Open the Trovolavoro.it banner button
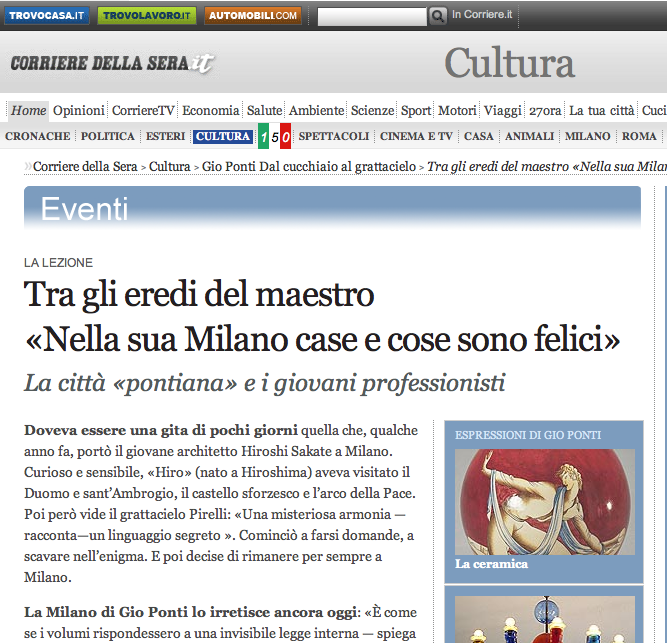This screenshot has height=643, width=667. (x=147, y=15)
